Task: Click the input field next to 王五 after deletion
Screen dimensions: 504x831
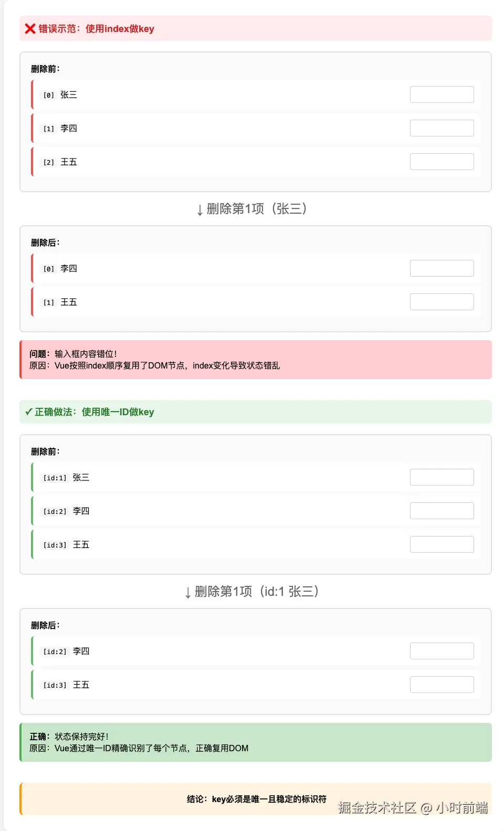Action: (x=442, y=301)
